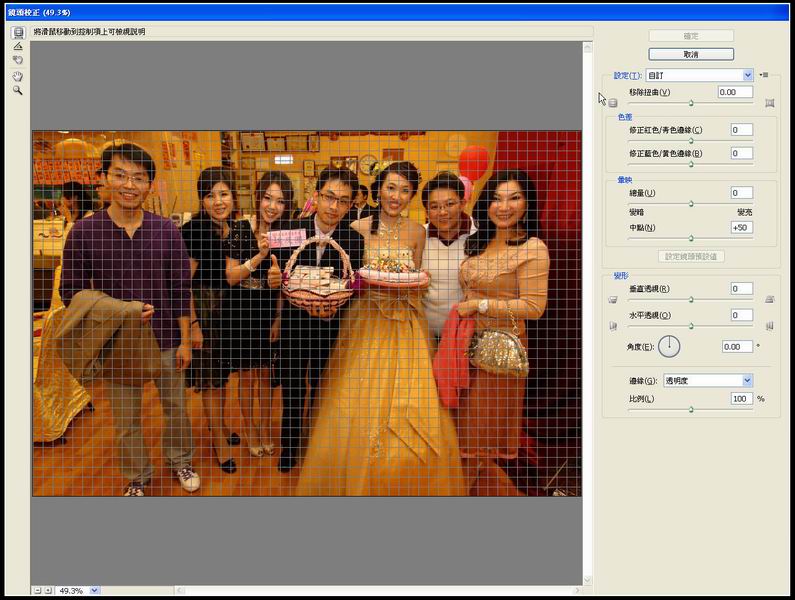Select the Zoom magnifier tool
The height and width of the screenshot is (600, 795).
[18, 90]
